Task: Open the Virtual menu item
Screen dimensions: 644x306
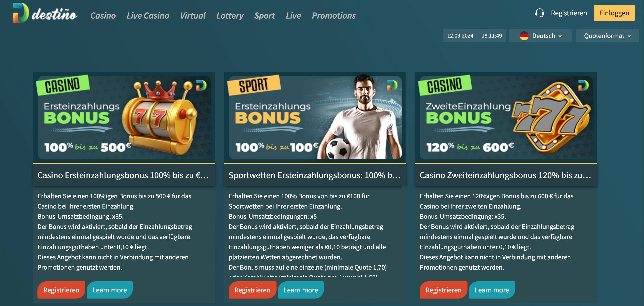Action: tap(193, 16)
